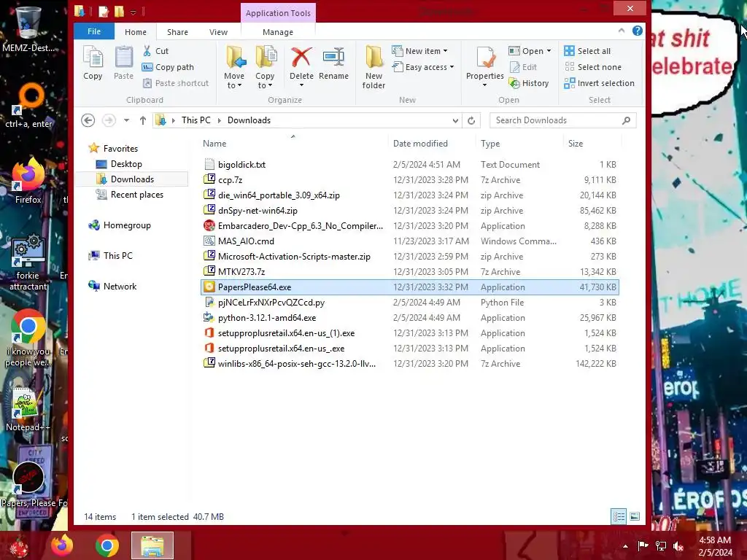Image resolution: width=747 pixels, height=560 pixels.
Task: Click Downloads in the address breadcrumb
Action: 249,120
